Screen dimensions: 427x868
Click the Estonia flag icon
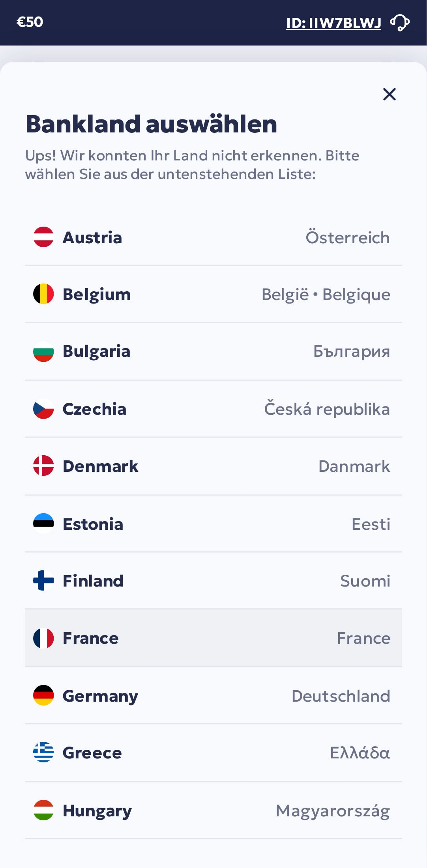[43, 524]
